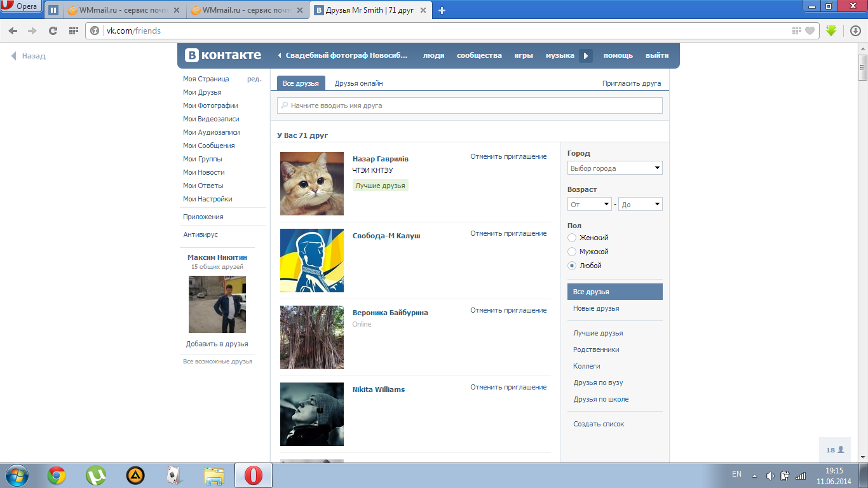Open Windows Explorer from taskbar
The width and height of the screenshot is (868, 488).
(214, 475)
